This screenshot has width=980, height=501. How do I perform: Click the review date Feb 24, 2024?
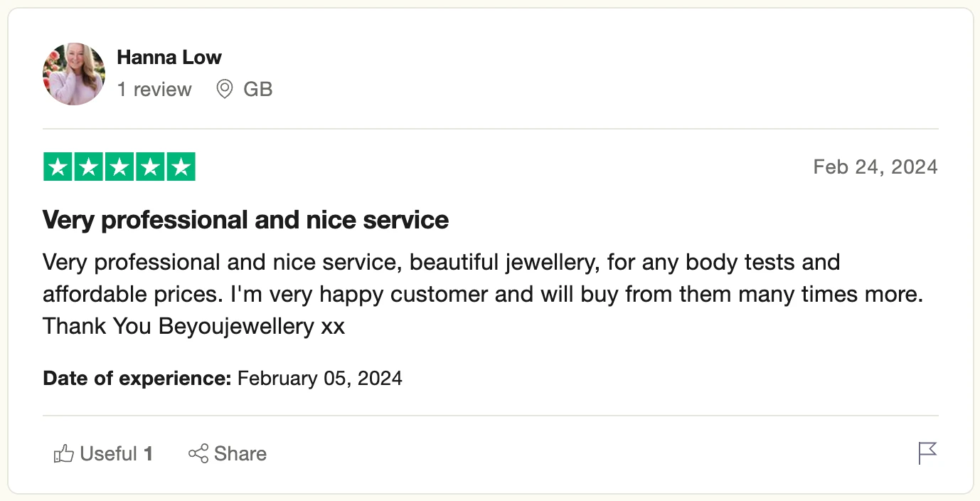coord(875,167)
